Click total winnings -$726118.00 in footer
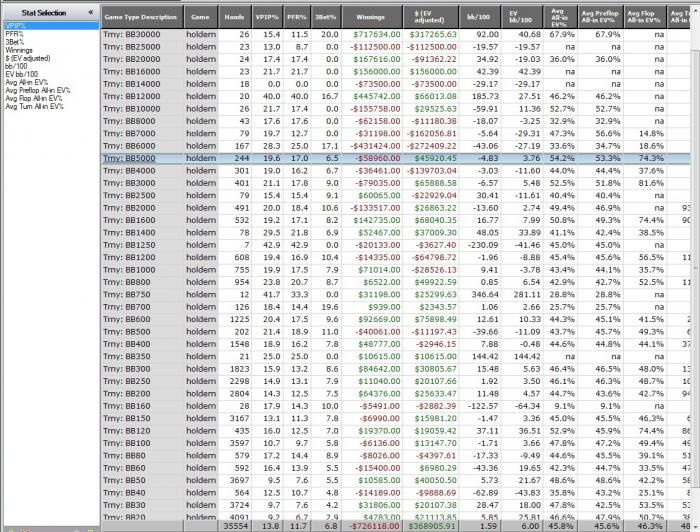This screenshot has width=700, height=532. pyautogui.click(x=374, y=526)
